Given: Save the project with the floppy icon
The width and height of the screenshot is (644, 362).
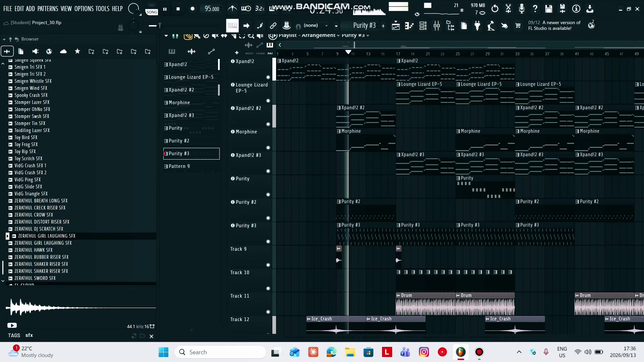Looking at the screenshot, I should click(549, 9).
